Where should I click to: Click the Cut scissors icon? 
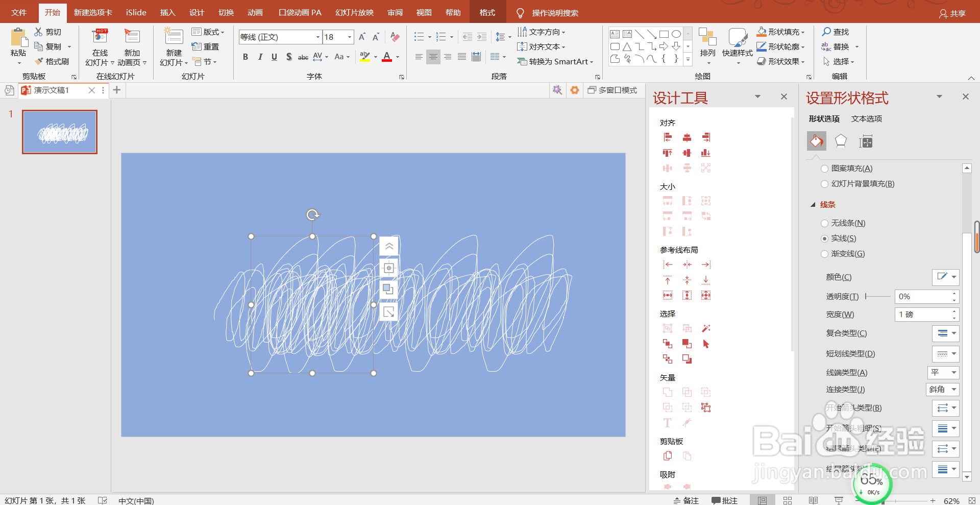click(x=38, y=32)
